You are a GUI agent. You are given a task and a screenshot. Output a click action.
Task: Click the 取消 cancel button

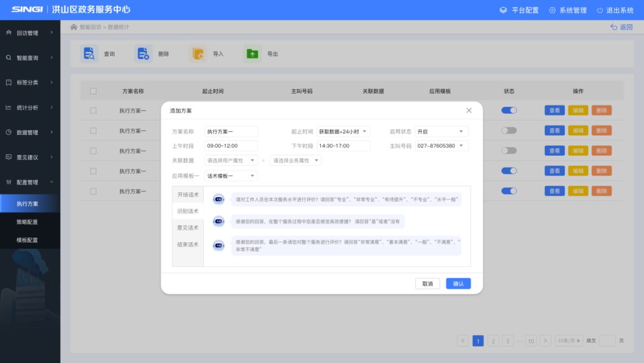click(428, 284)
